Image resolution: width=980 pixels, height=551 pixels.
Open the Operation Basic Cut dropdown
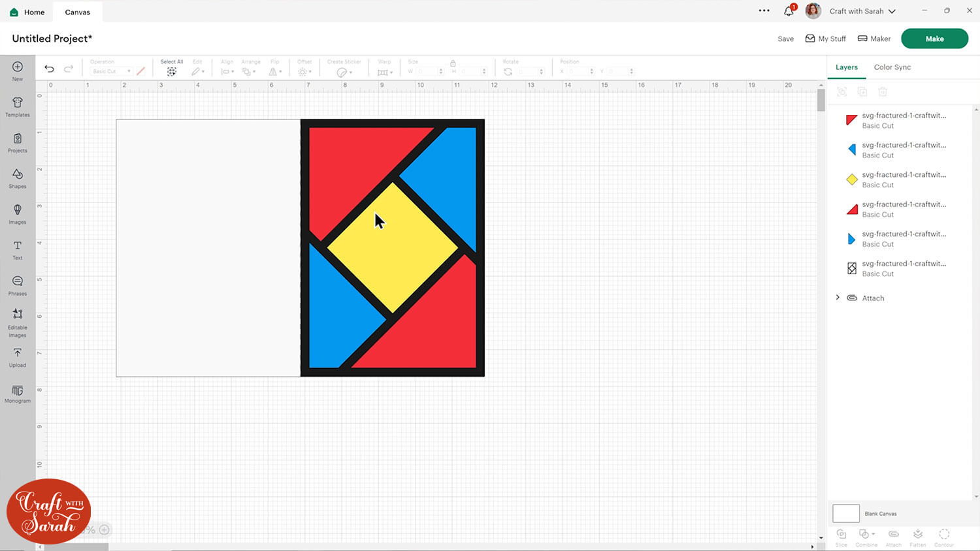click(x=111, y=71)
